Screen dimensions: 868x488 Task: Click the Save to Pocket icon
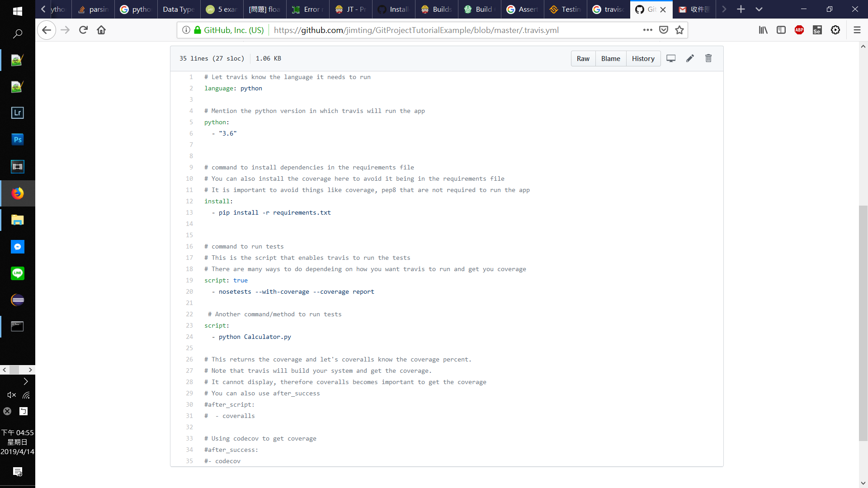tap(664, 30)
